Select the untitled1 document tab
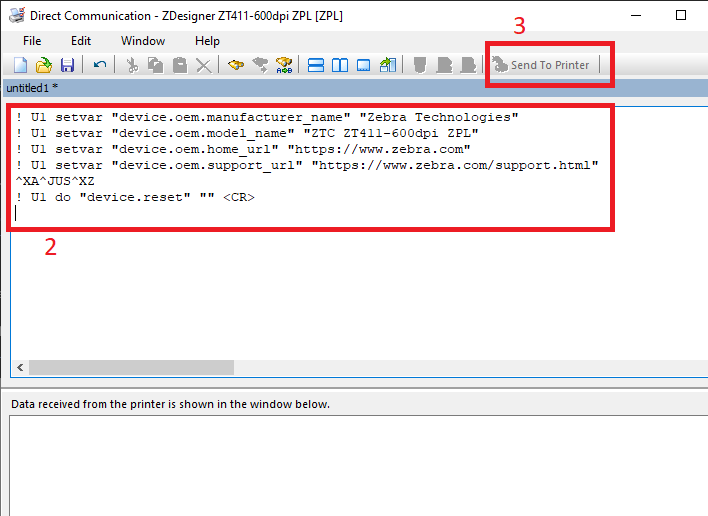 pos(32,88)
